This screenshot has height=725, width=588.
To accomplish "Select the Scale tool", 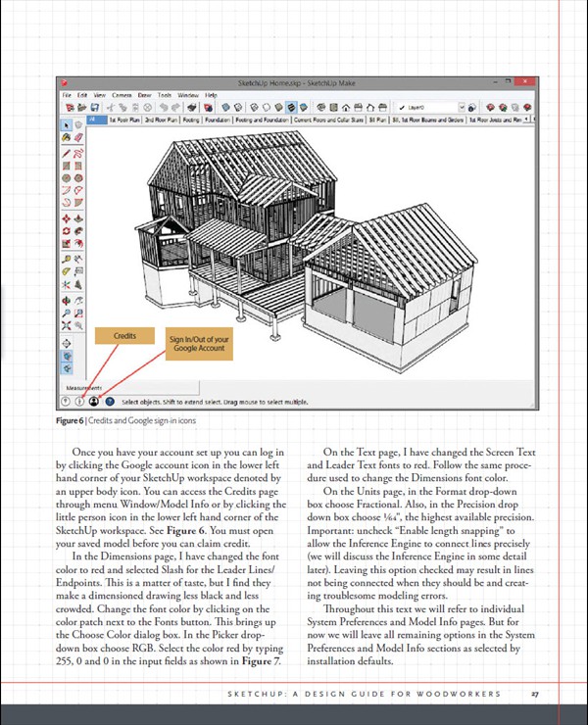I will point(67,243).
